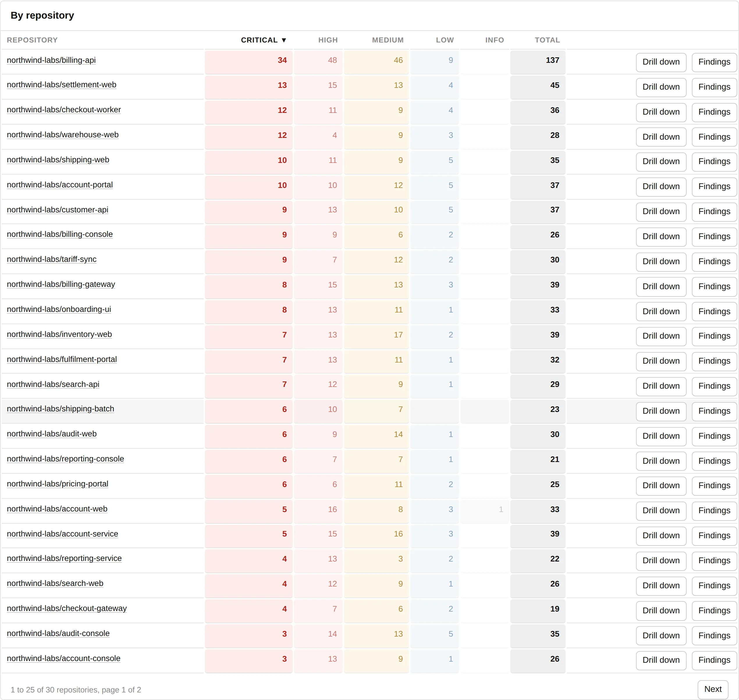
Task: Drill down into reporting-service
Action: [x=661, y=561]
